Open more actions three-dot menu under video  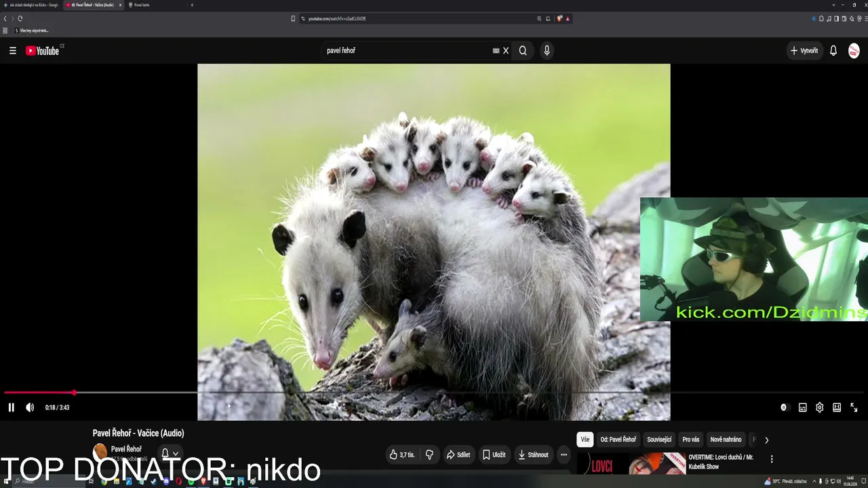point(564,455)
